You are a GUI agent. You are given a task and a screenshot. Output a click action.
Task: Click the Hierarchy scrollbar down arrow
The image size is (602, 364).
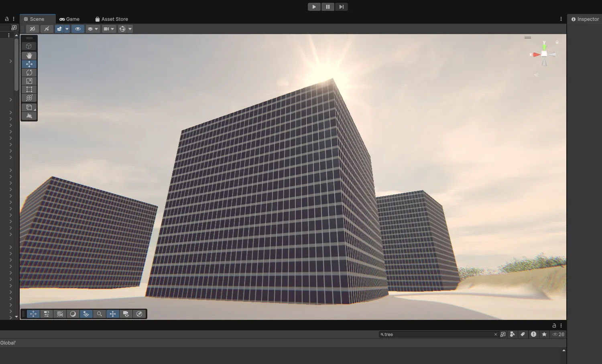click(16, 317)
